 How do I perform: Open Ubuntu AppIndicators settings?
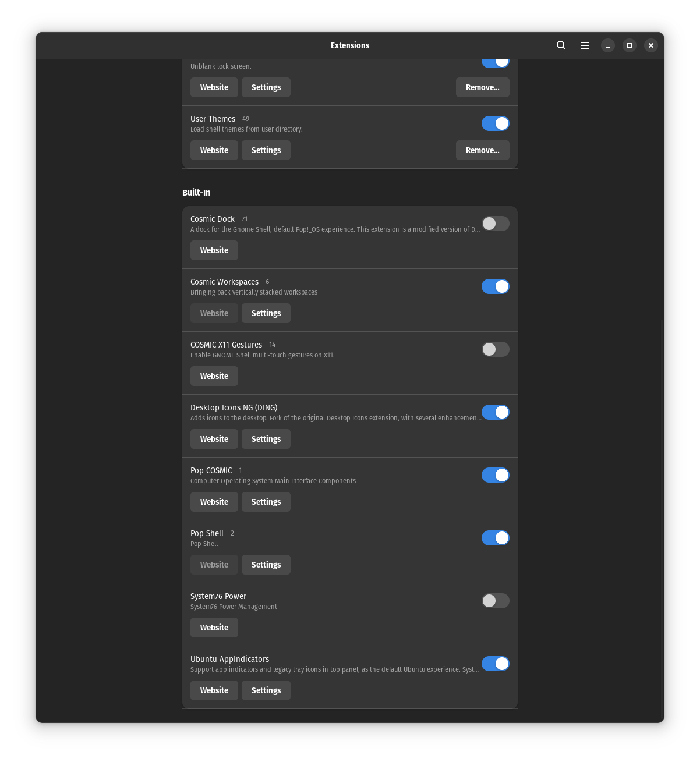pyautogui.click(x=266, y=690)
